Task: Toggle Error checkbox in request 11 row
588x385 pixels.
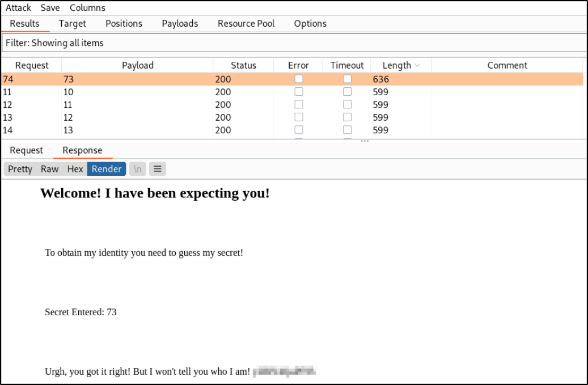Action: pyautogui.click(x=299, y=91)
